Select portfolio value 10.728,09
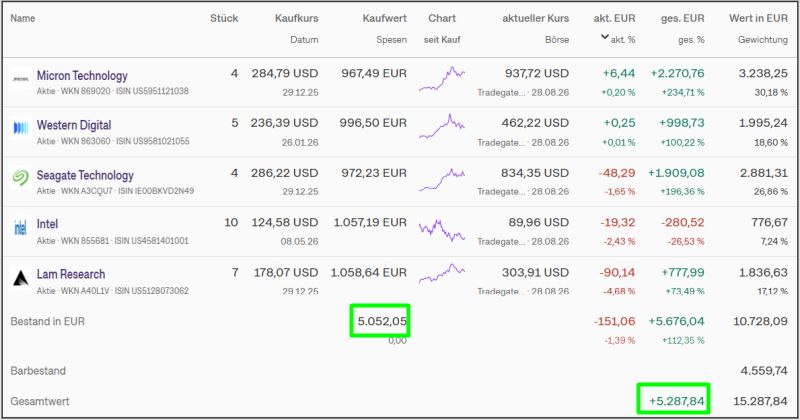800x420 pixels. pyautogui.click(x=760, y=321)
